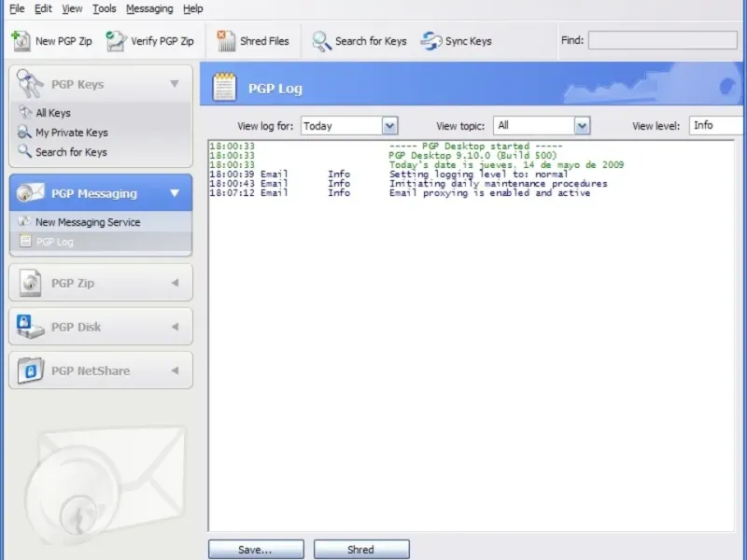Click the Search for Keys magnifier icon in toolbar
This screenshot has height=560, width=747.
click(x=321, y=41)
